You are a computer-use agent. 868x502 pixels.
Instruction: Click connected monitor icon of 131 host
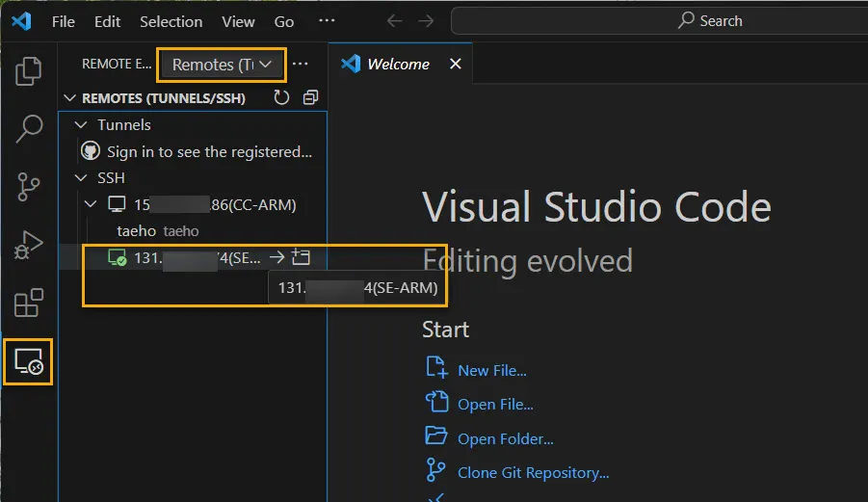pos(117,257)
